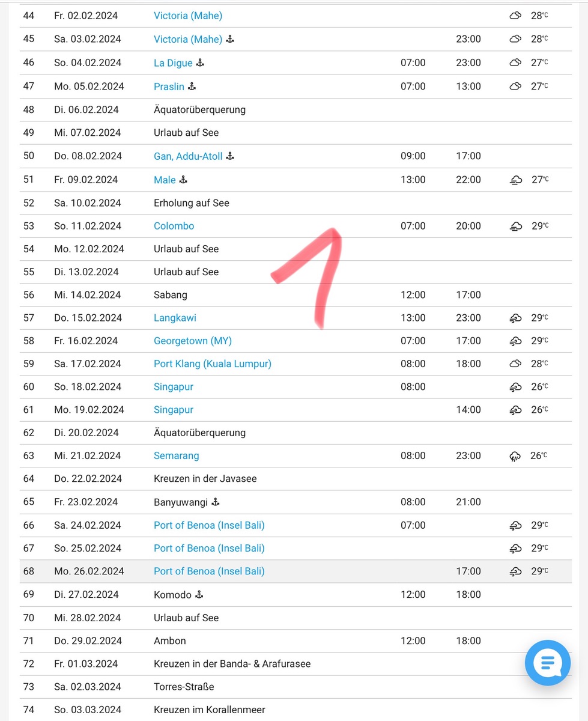Click anchor icon next to Male

pos(184,180)
